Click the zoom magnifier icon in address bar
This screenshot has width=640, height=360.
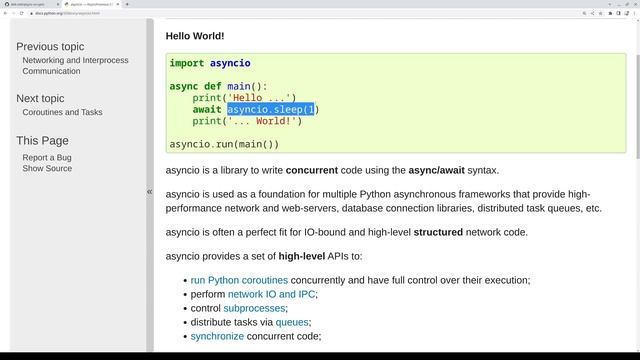pyautogui.click(x=584, y=13)
